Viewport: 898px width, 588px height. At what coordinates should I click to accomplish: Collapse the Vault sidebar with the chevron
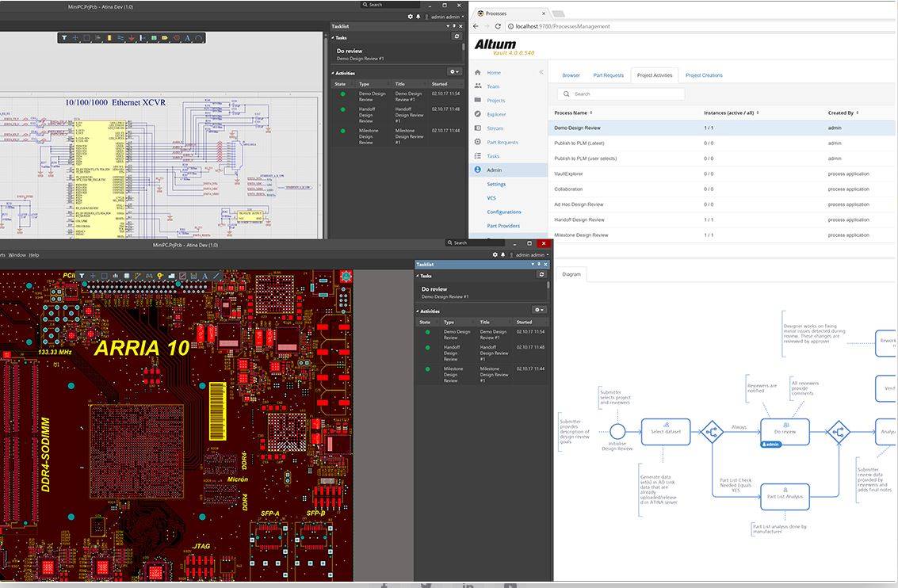pyautogui.click(x=541, y=72)
